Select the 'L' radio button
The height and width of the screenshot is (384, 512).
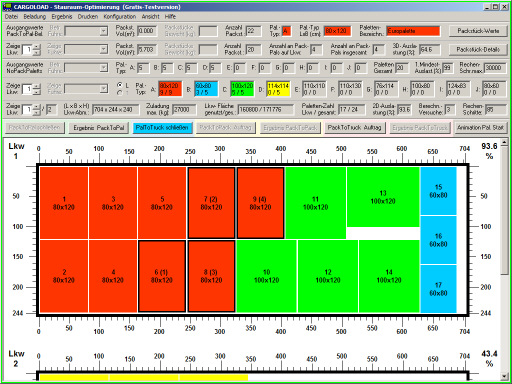(x=119, y=85)
